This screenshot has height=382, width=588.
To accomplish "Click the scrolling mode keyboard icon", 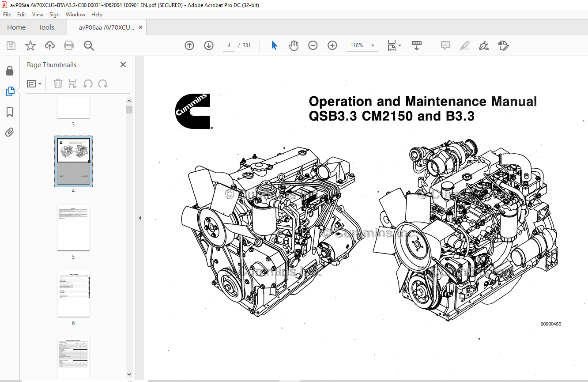I will point(417,45).
